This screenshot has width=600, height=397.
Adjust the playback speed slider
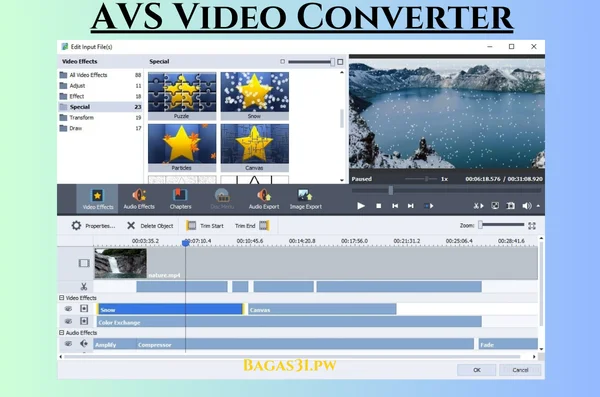tap(421, 179)
